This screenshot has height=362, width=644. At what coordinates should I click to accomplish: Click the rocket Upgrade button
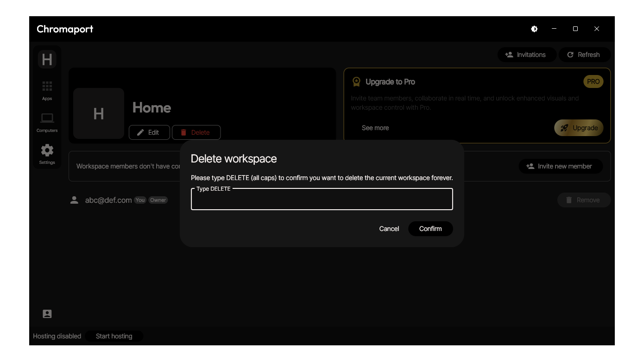coord(579,128)
